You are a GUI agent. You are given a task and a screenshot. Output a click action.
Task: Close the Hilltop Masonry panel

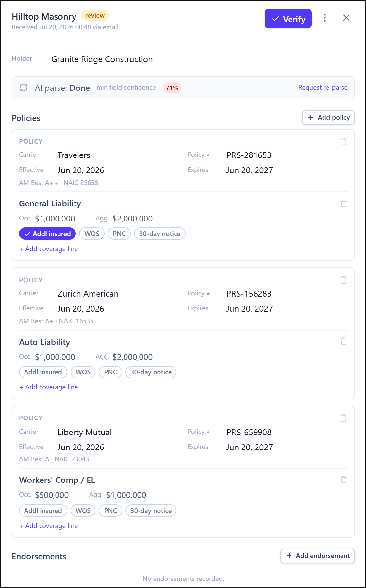pyautogui.click(x=346, y=18)
